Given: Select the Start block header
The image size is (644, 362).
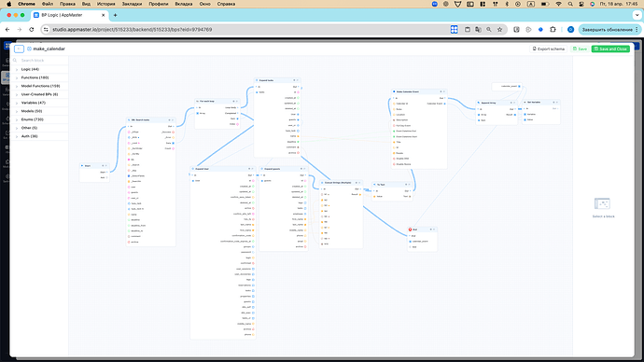Looking at the screenshot, I should 94,166.
